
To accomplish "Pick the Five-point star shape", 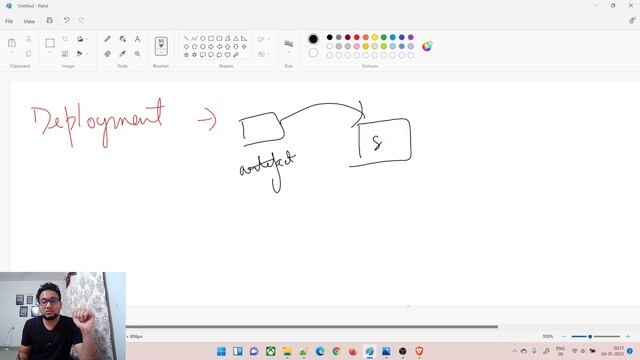I will 187,55.
